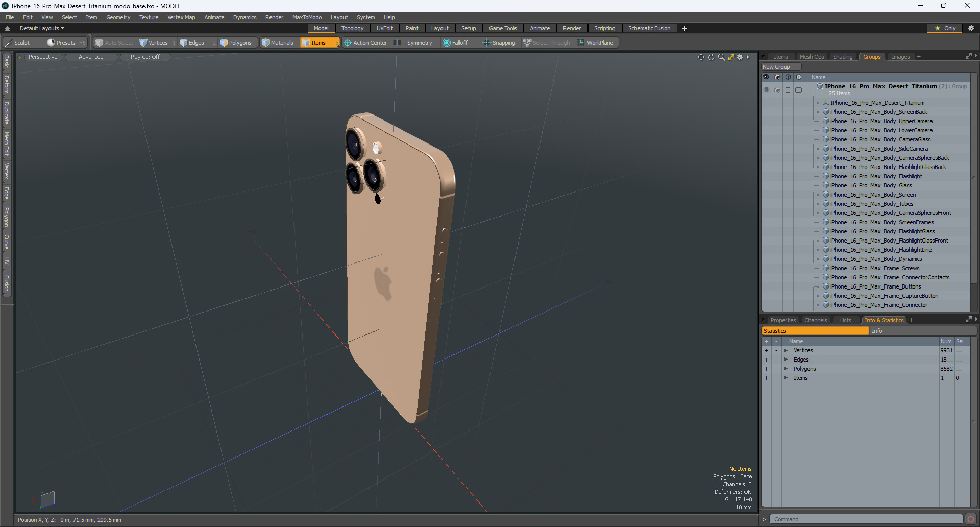Toggle render state of Desert_Titanium group
Image resolution: width=980 pixels, height=527 pixels.
tap(777, 90)
